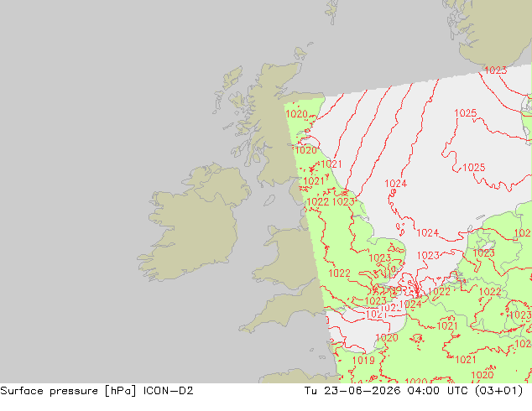Click the '1023' label over Norway
Image resolution: width=532 pixels, height=411 pixels.
[496, 70]
